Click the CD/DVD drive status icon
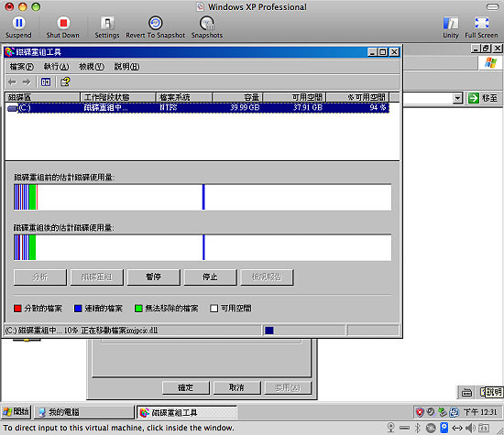The image size is (504, 435). 431,428
